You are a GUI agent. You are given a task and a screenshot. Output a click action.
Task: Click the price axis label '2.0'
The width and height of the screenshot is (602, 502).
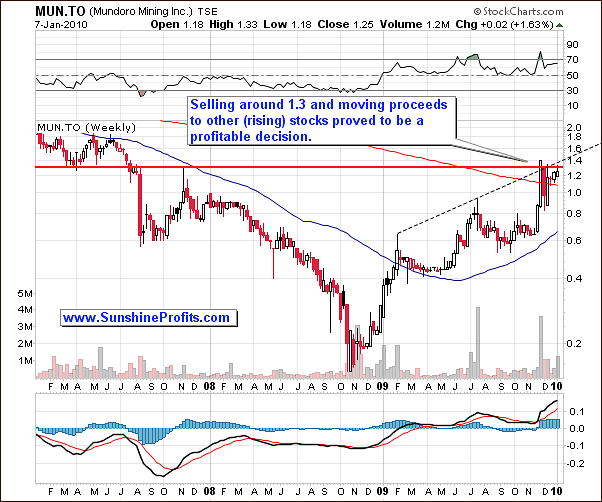(x=574, y=128)
